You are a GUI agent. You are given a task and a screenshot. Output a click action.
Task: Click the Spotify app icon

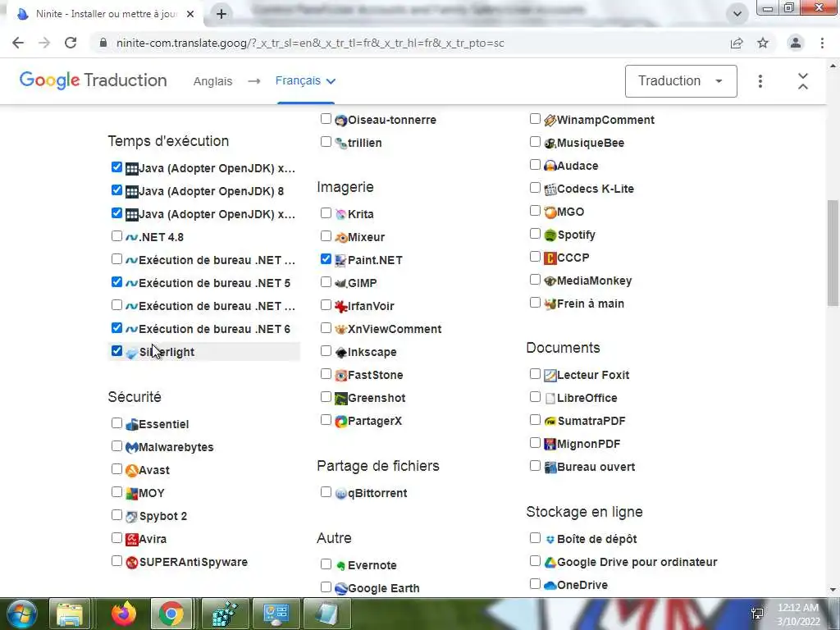click(550, 235)
